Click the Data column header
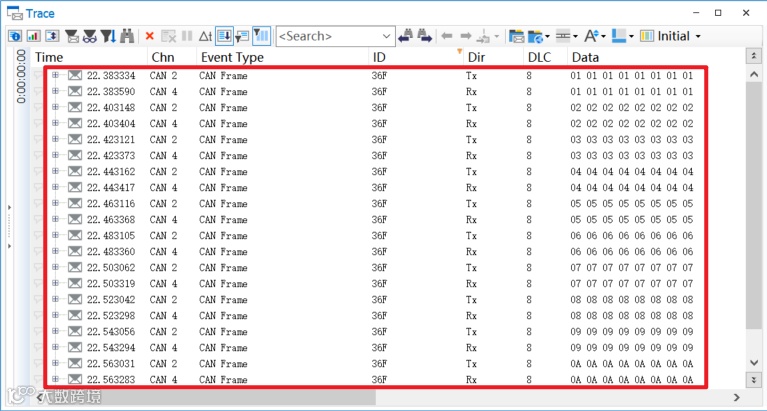Image resolution: width=767 pixels, height=411 pixels. click(x=656, y=57)
